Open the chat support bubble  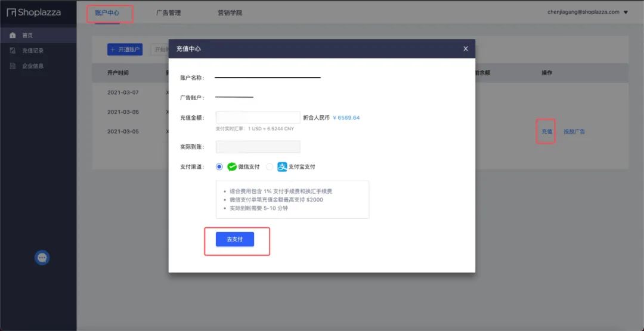(42, 258)
